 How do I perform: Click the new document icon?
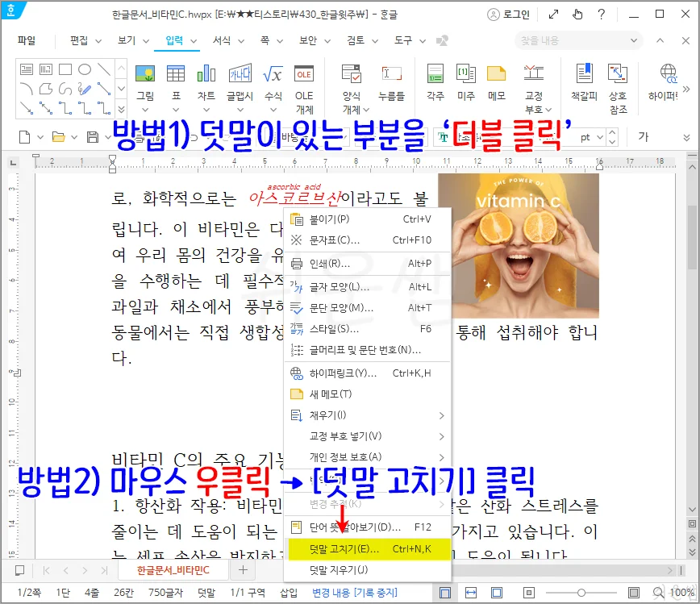click(x=25, y=137)
